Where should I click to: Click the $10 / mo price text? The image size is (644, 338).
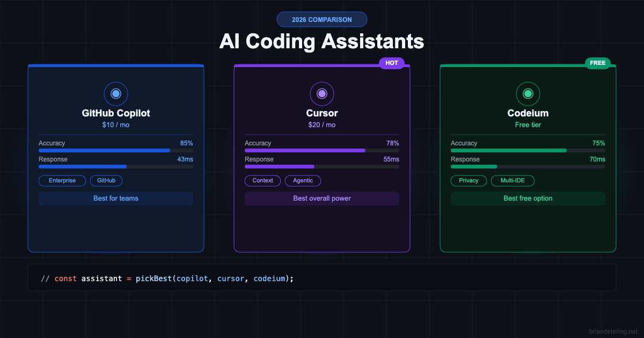[116, 124]
